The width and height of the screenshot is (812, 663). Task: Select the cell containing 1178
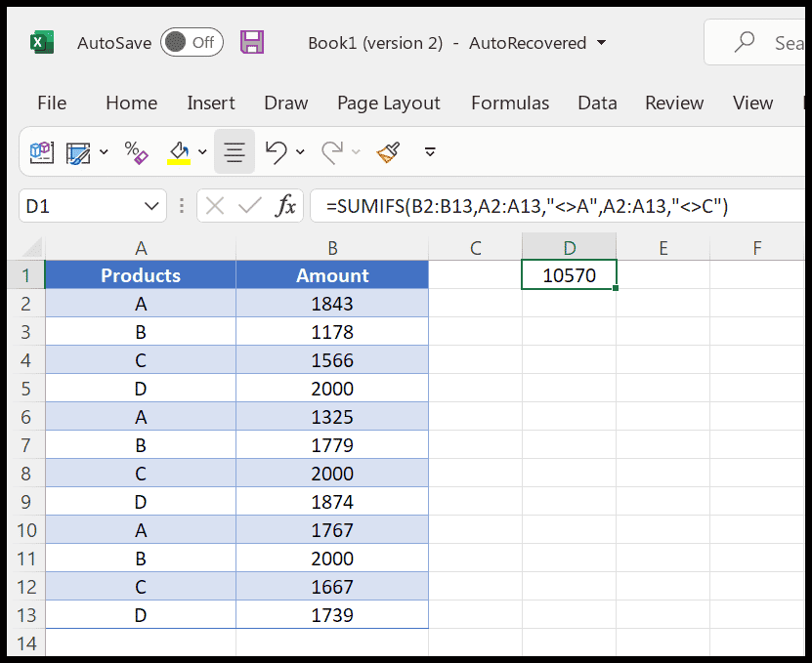332,332
